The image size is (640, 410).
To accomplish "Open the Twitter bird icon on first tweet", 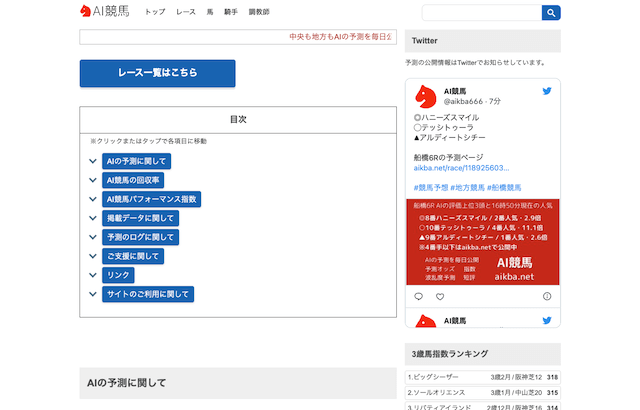I will 547,91.
